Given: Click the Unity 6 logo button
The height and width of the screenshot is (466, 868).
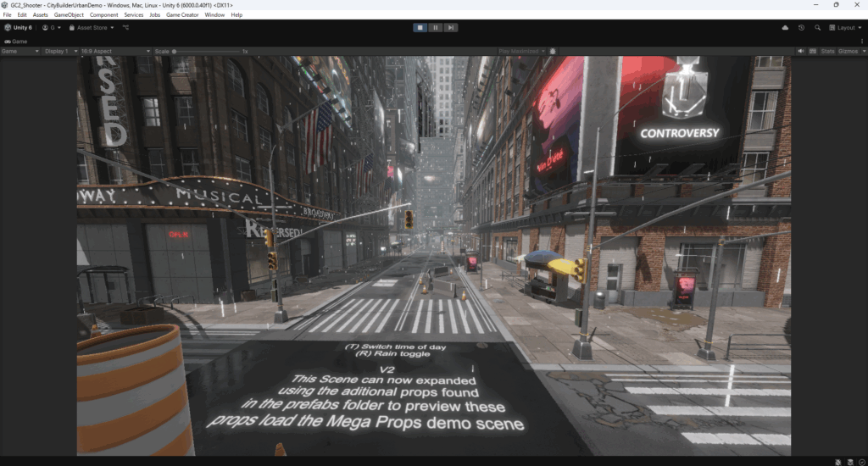Looking at the screenshot, I should pyautogui.click(x=18, y=27).
